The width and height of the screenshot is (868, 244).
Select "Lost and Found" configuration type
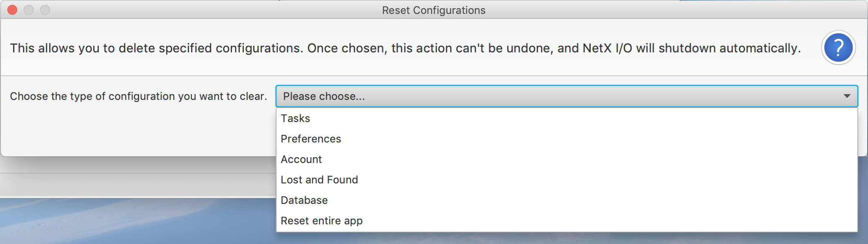319,180
